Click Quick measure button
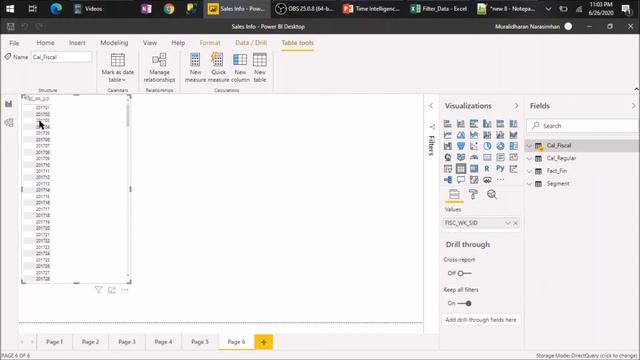This screenshot has width=640, height=360. tap(218, 68)
